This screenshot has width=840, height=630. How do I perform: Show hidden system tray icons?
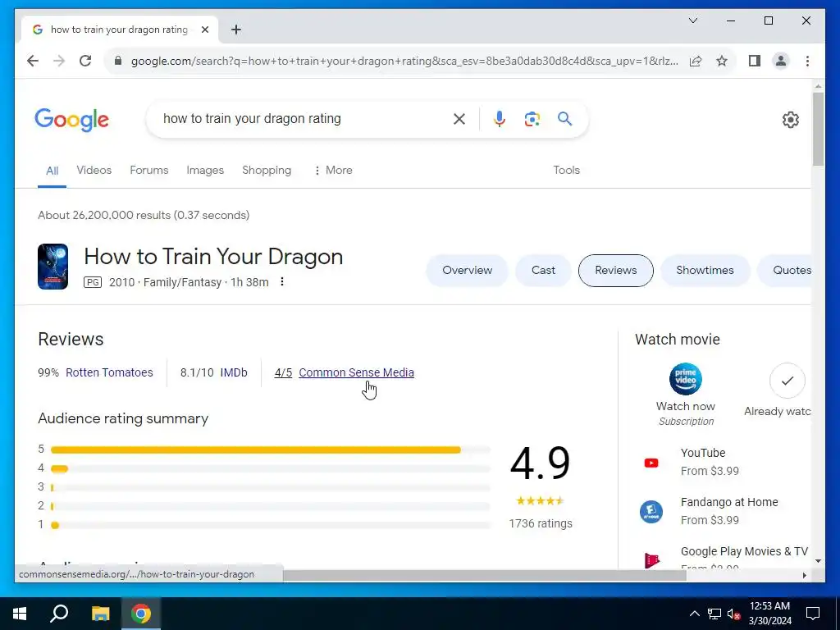tap(694, 614)
